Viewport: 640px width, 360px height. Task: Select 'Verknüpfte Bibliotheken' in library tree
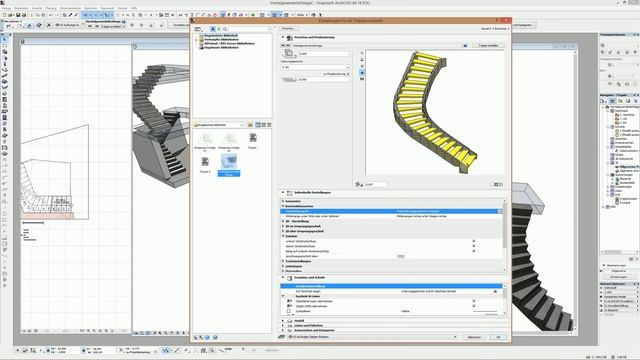coord(221,39)
